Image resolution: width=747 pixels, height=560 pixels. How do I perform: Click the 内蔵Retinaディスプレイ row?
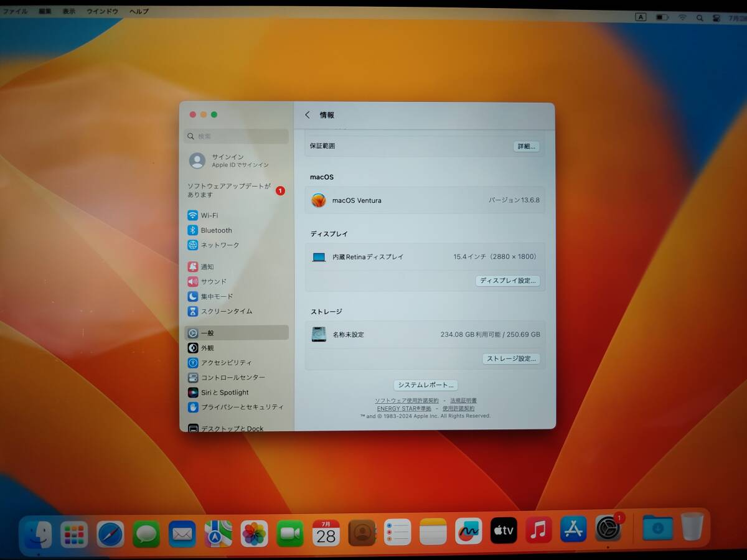click(x=425, y=256)
